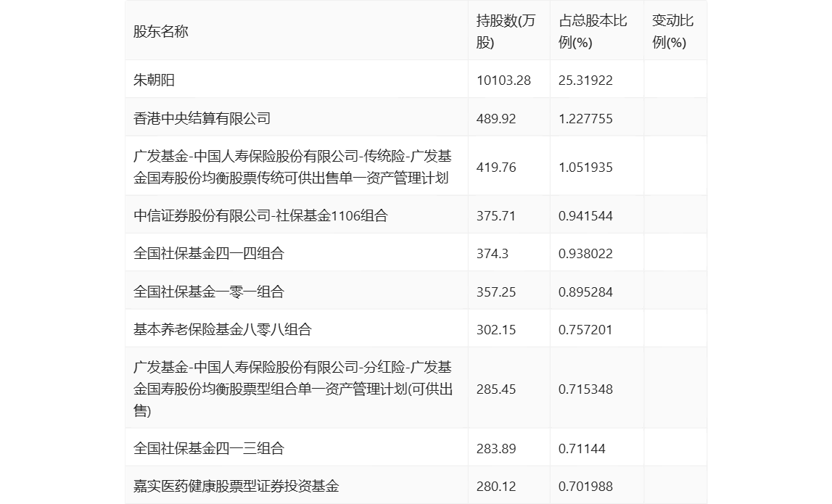This screenshot has height=504, width=832.
Task: Select the value 280.12
Action: tap(495, 486)
